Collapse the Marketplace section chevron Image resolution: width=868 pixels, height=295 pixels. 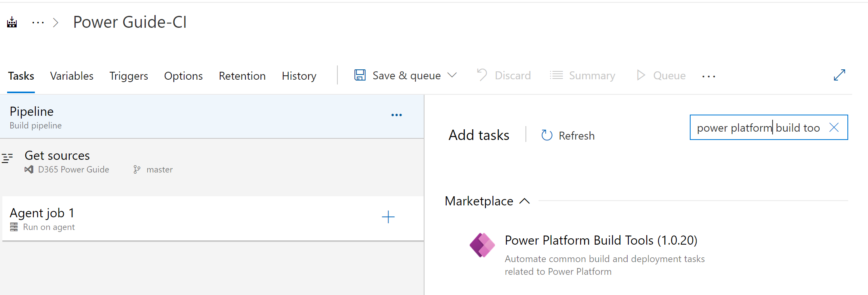pos(525,201)
